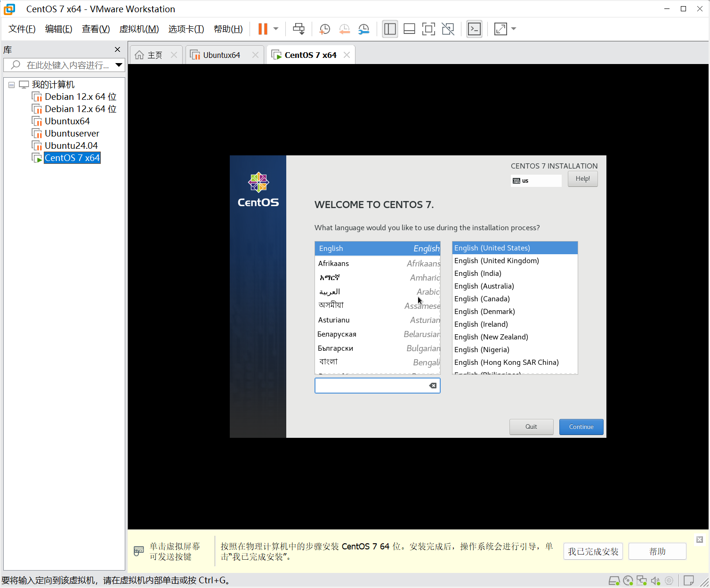The width and height of the screenshot is (710, 588).
Task: Take a snapshot of the virtual machine
Action: click(324, 29)
